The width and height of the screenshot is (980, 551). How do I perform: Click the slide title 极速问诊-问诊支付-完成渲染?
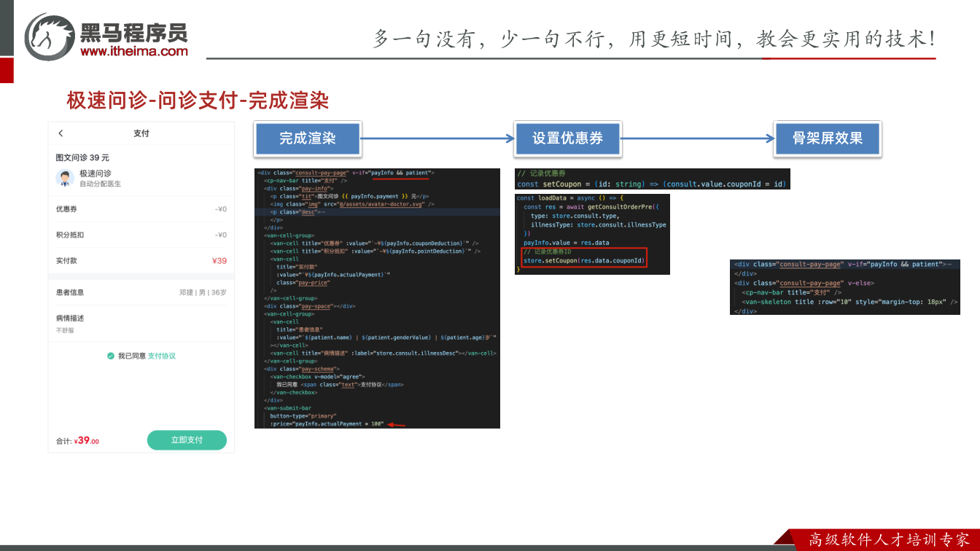pos(198,101)
